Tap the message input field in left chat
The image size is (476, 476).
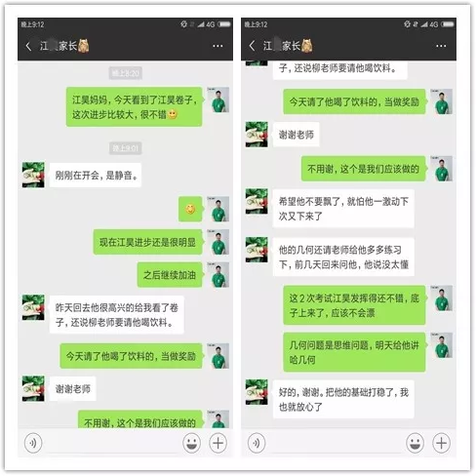[112, 444]
